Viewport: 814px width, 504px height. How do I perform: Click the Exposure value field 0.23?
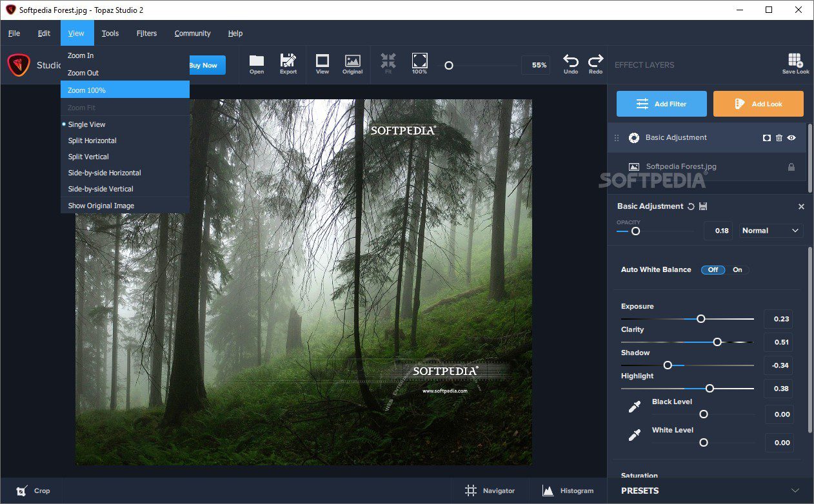tap(779, 319)
